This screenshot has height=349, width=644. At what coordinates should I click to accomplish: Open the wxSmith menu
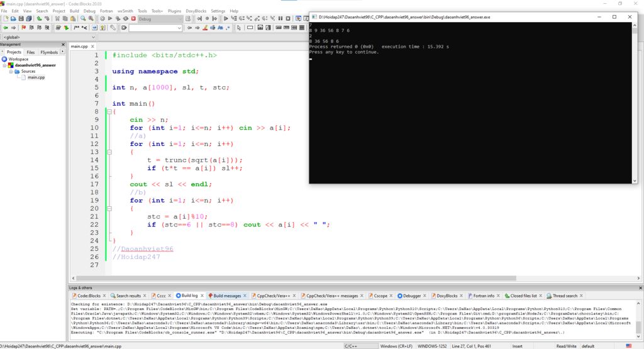click(x=125, y=11)
